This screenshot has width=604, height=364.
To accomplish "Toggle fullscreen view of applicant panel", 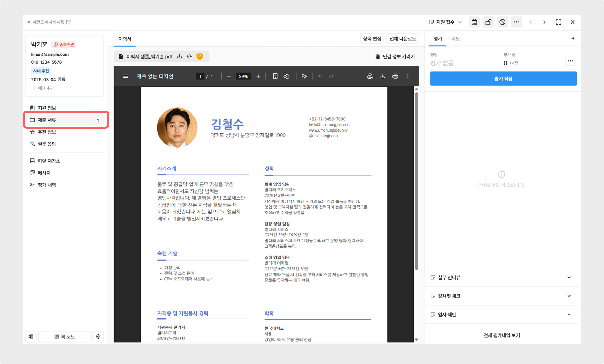I will pos(558,22).
